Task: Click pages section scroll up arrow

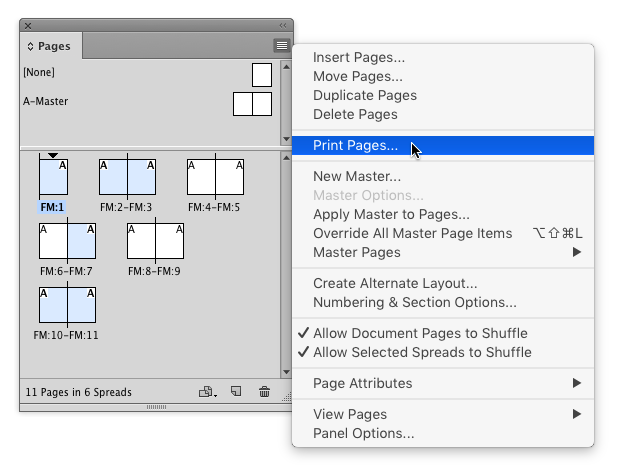Action: click(x=286, y=158)
